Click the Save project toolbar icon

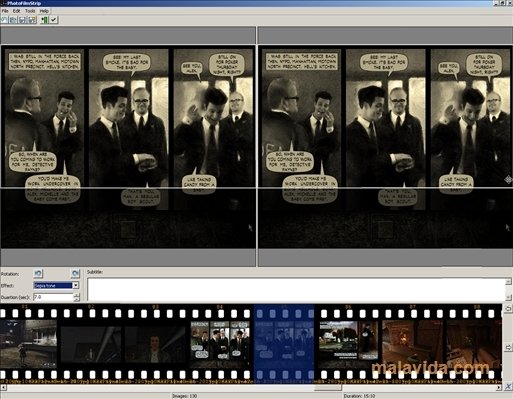tap(22, 20)
